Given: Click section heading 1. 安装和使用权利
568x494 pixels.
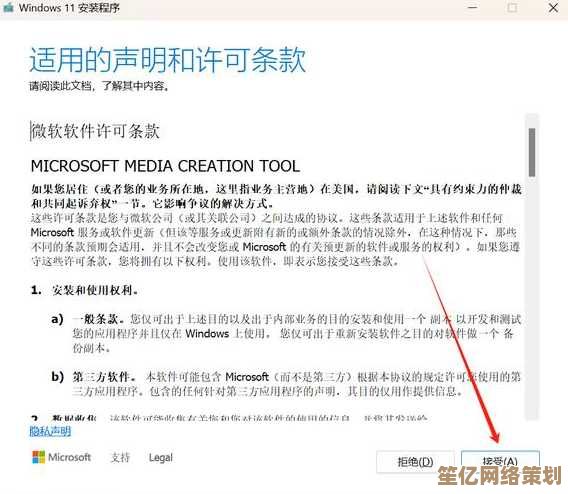Looking at the screenshot, I should [84, 290].
